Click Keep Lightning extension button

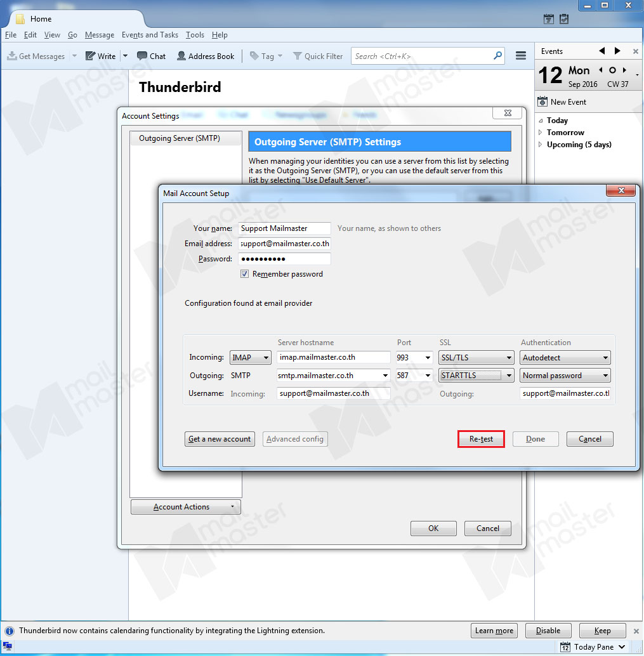pyautogui.click(x=603, y=631)
